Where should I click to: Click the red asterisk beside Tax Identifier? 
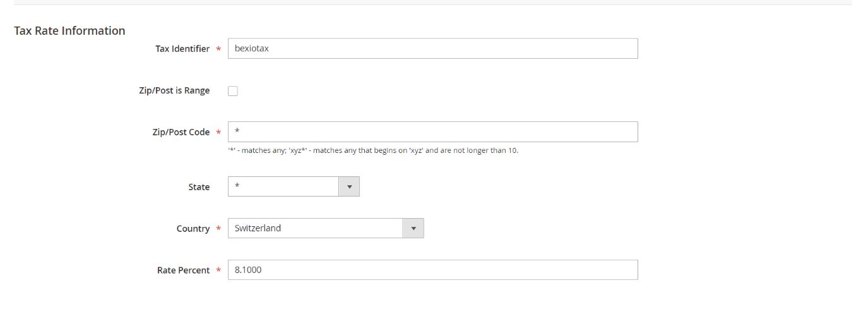pyautogui.click(x=218, y=50)
